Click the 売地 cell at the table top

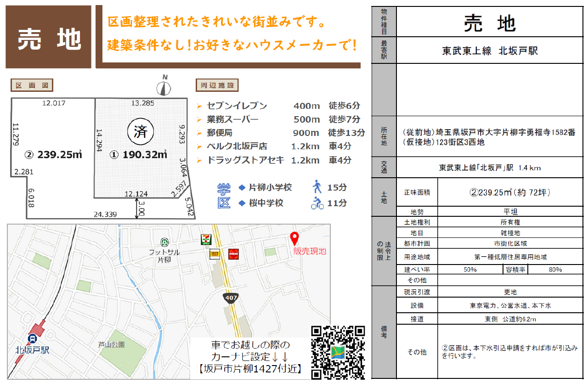point(490,23)
